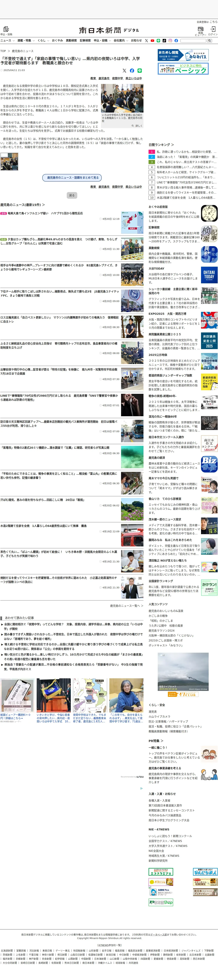Viewport: 218px width, 980px height.
Task: Open おくやみ menu item
Action: coord(57,41)
